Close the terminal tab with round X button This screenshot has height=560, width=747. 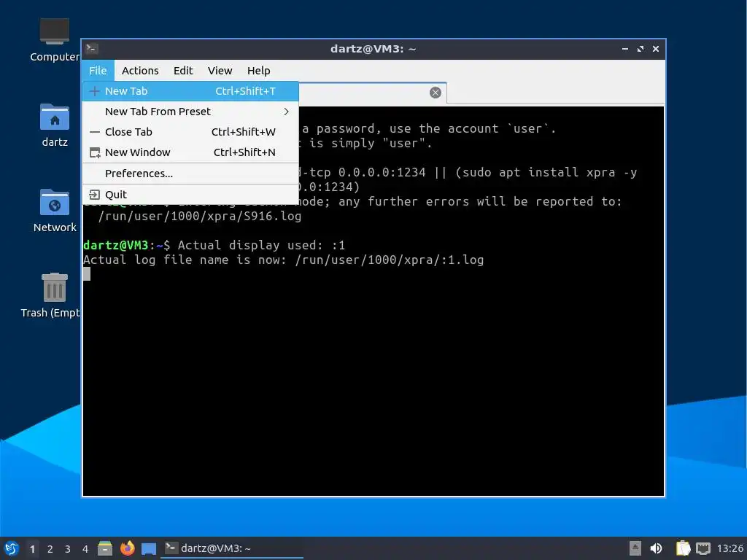[x=435, y=93]
